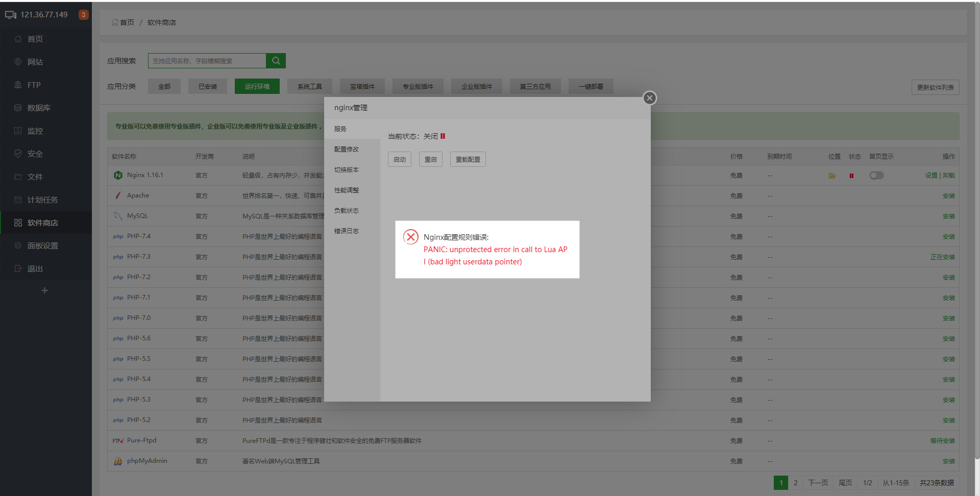
Task: Open the Nginx folder location icon
Action: pyautogui.click(x=832, y=176)
